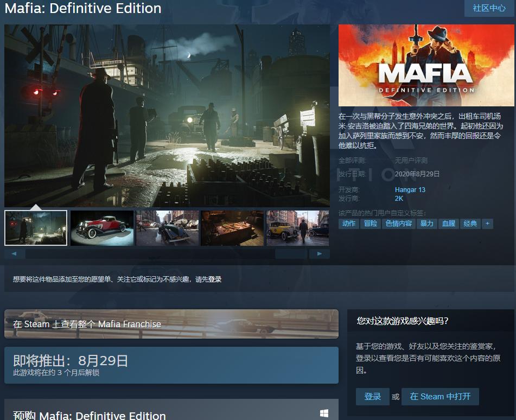This screenshot has height=420, width=516.
Task: Click the Windows platform icon
Action: coord(324,413)
